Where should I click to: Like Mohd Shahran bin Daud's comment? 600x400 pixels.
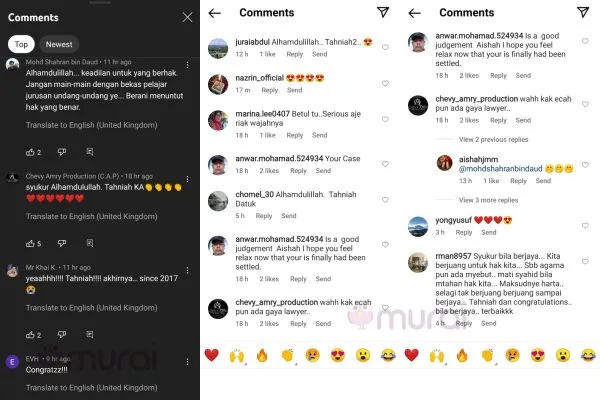pos(30,152)
